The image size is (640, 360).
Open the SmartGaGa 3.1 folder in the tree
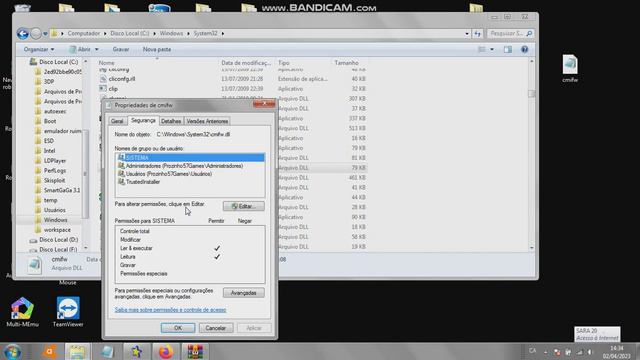pos(62,190)
